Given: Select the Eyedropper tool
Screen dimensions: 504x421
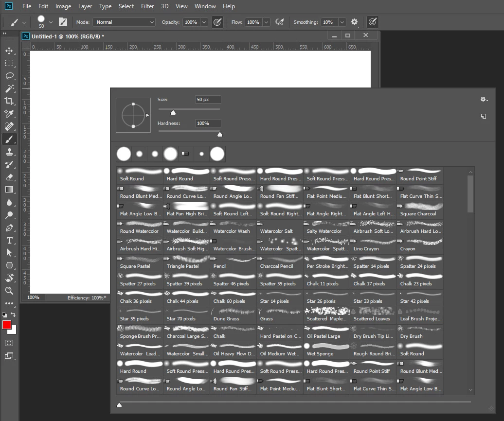Looking at the screenshot, I should 9,114.
